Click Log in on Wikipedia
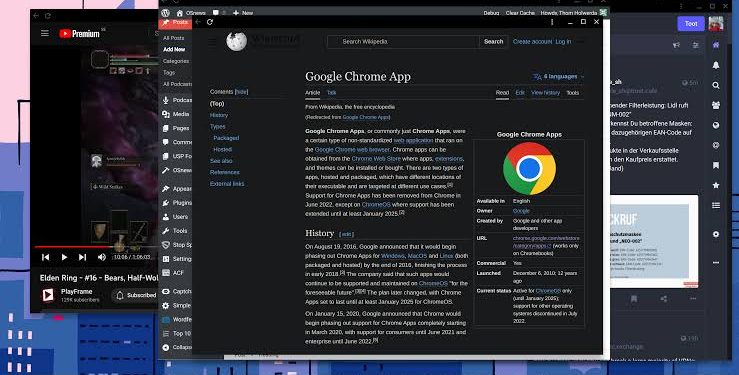Viewport: 739px width, 375px height. point(563,41)
